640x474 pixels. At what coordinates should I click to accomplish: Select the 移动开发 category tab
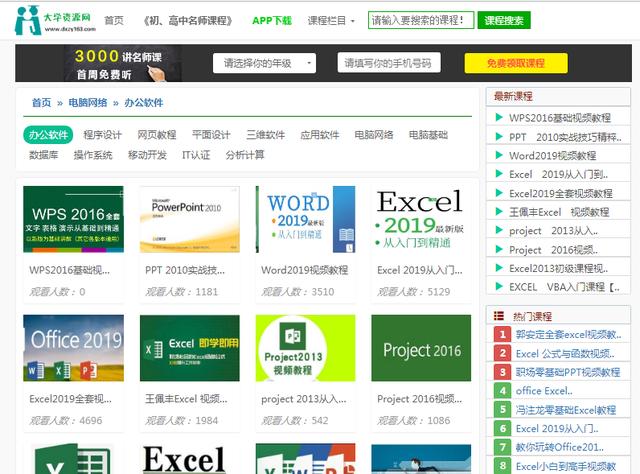point(147,155)
